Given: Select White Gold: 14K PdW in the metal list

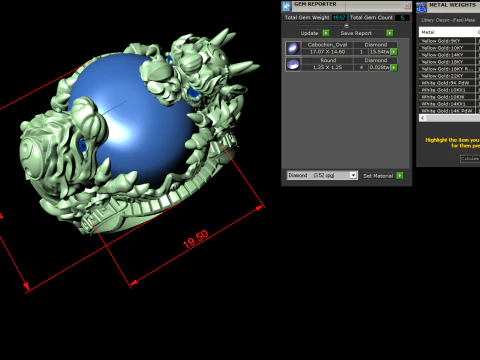Looking at the screenshot, I should click(447, 111).
